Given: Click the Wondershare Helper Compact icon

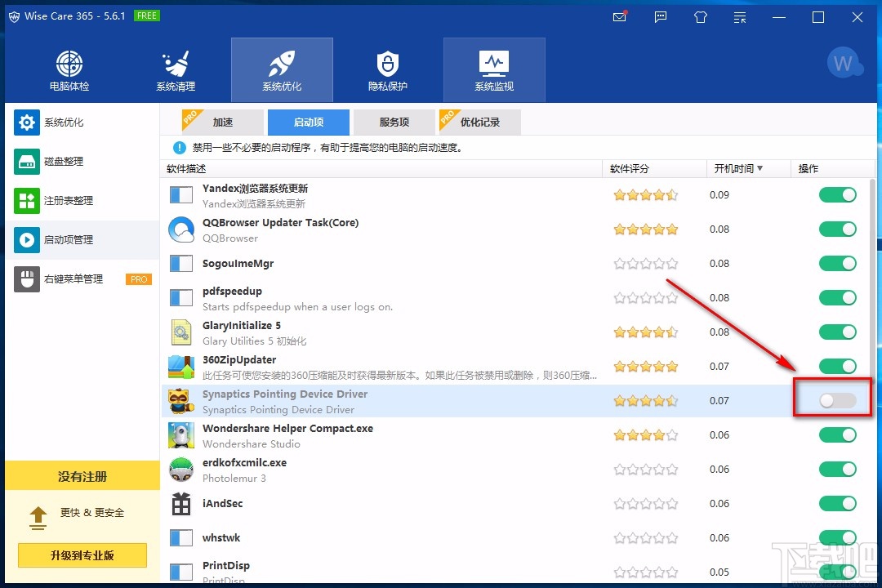Looking at the screenshot, I should tap(181, 435).
